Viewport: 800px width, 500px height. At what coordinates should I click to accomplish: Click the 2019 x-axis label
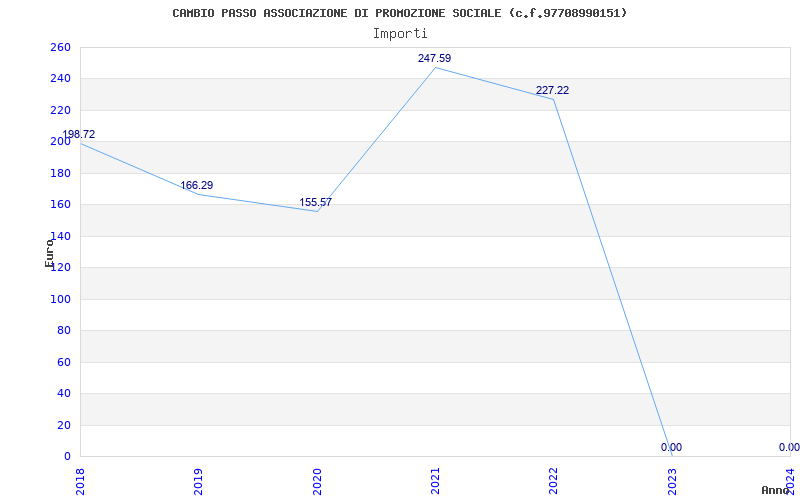point(198,482)
